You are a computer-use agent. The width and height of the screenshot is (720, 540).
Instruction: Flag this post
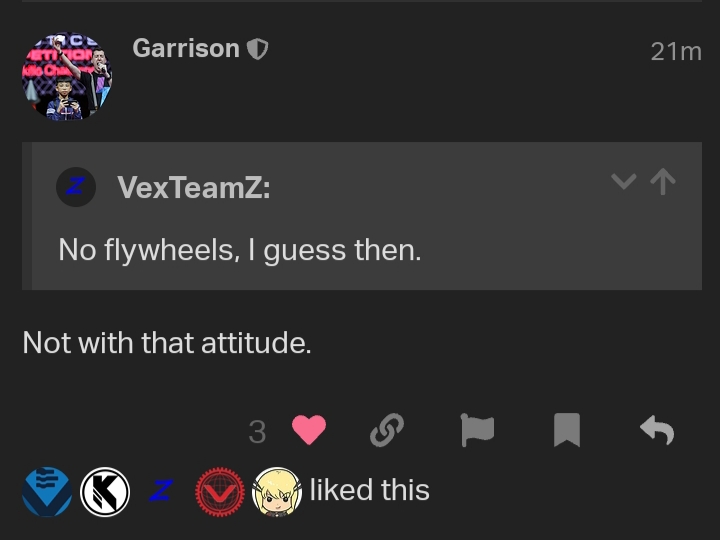[477, 431]
